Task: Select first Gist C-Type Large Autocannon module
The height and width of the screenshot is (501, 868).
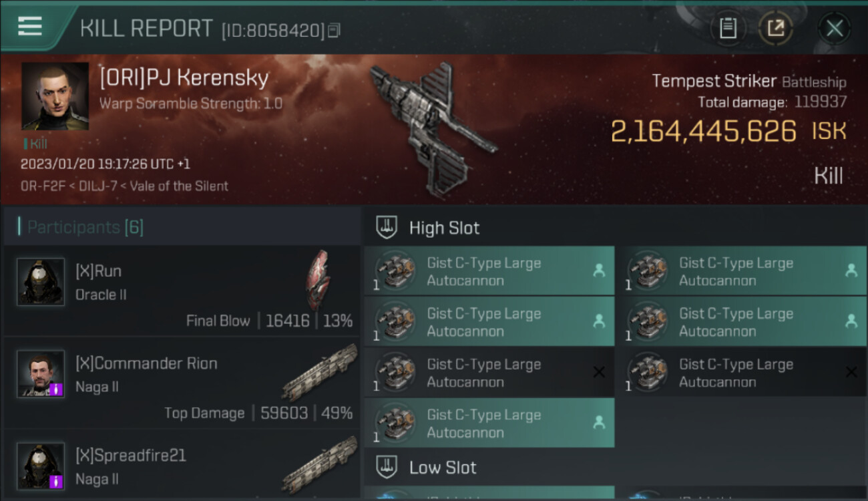Action: [489, 271]
